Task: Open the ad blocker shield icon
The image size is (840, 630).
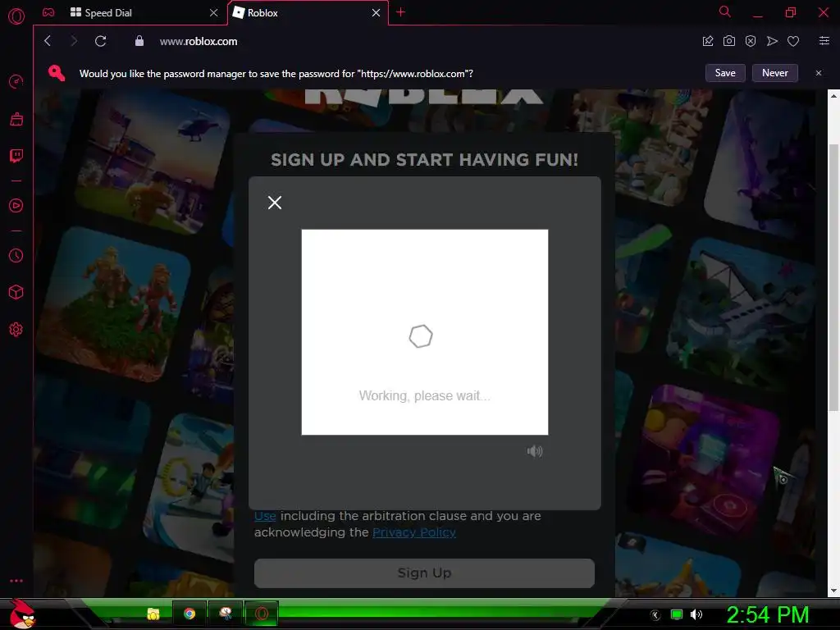Action: 751,41
